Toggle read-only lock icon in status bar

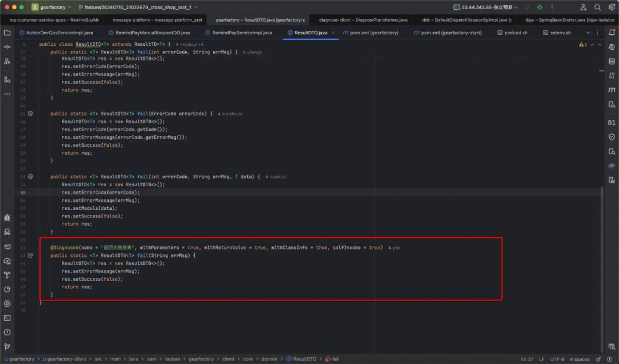pos(598,359)
